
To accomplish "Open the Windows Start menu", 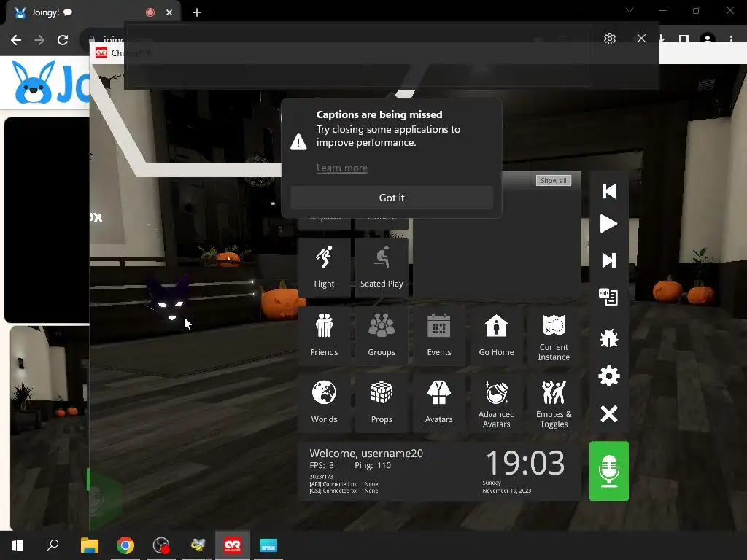I will click(18, 545).
